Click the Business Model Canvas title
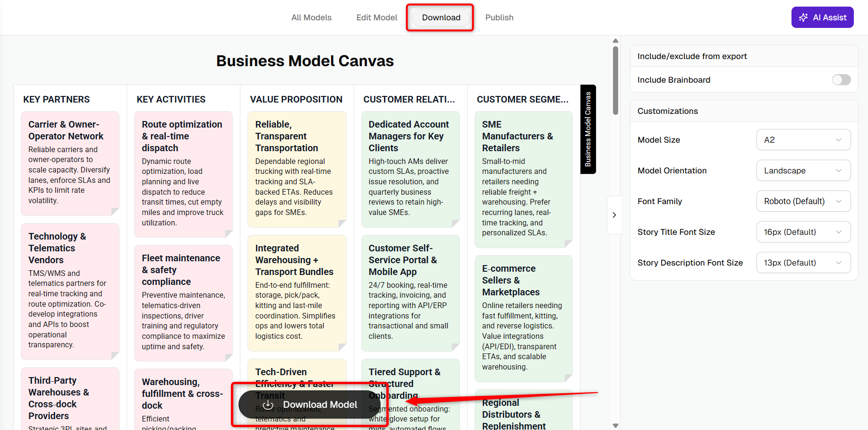The height and width of the screenshot is (430, 868). [305, 61]
